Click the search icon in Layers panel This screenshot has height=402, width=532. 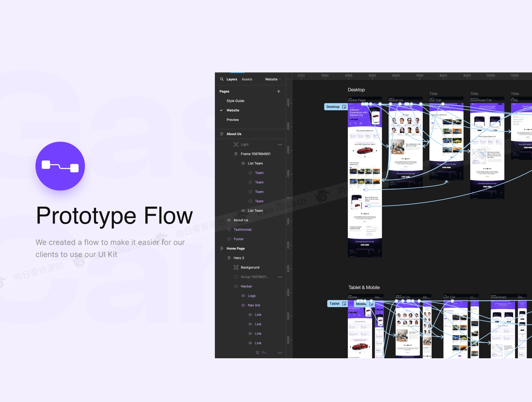coord(222,79)
